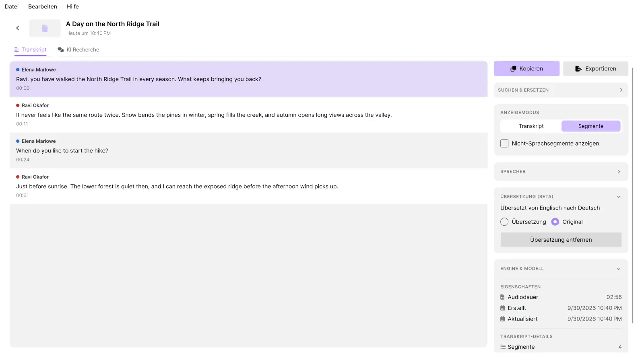Enable Nicht-Sprachsegmente anzeigen checkbox

point(504,144)
